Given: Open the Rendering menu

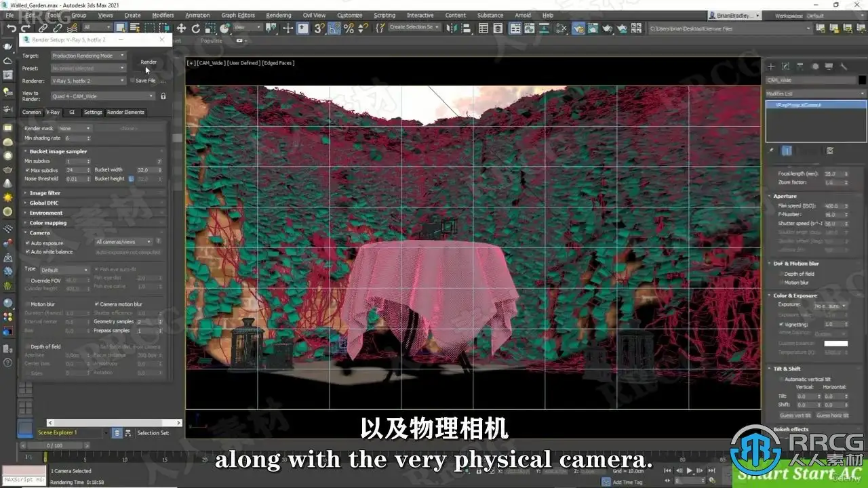Looking at the screenshot, I should 279,15.
